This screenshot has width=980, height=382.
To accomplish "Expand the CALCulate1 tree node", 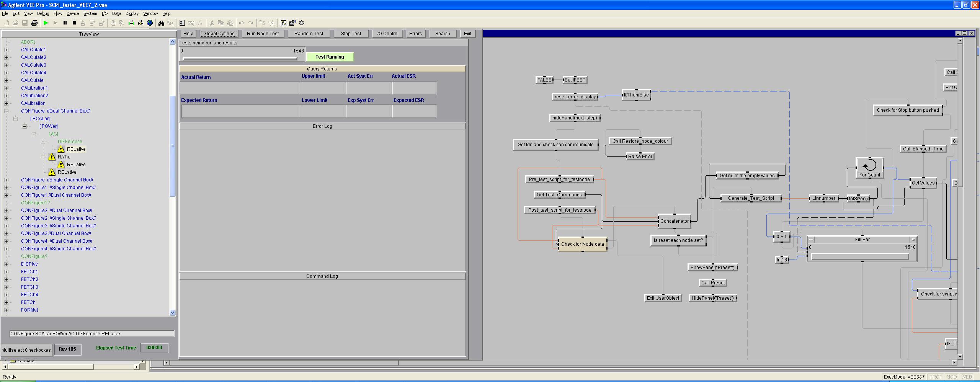I will point(6,50).
